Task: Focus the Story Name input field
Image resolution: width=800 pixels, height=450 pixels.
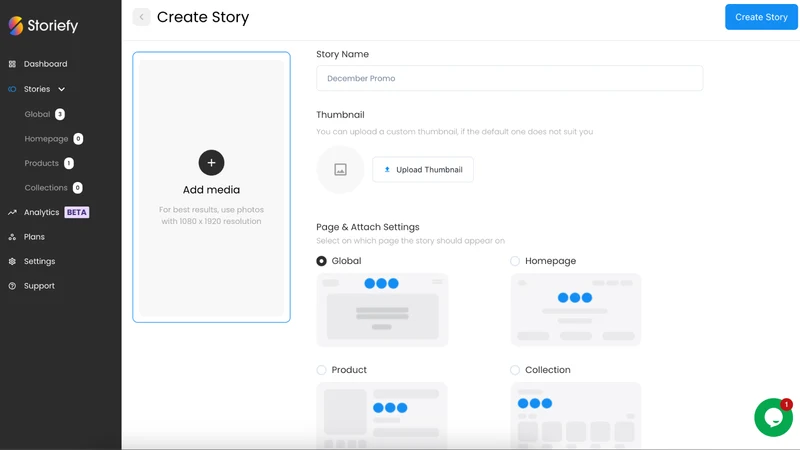Action: 509,78
